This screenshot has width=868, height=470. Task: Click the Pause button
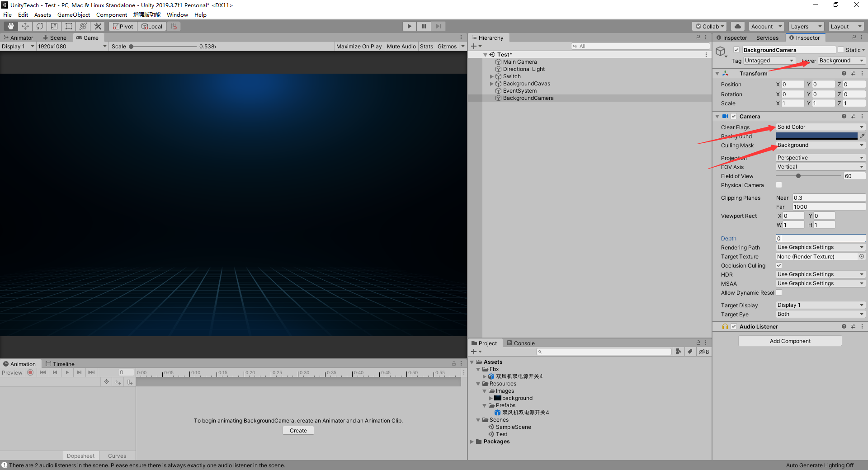(x=424, y=26)
